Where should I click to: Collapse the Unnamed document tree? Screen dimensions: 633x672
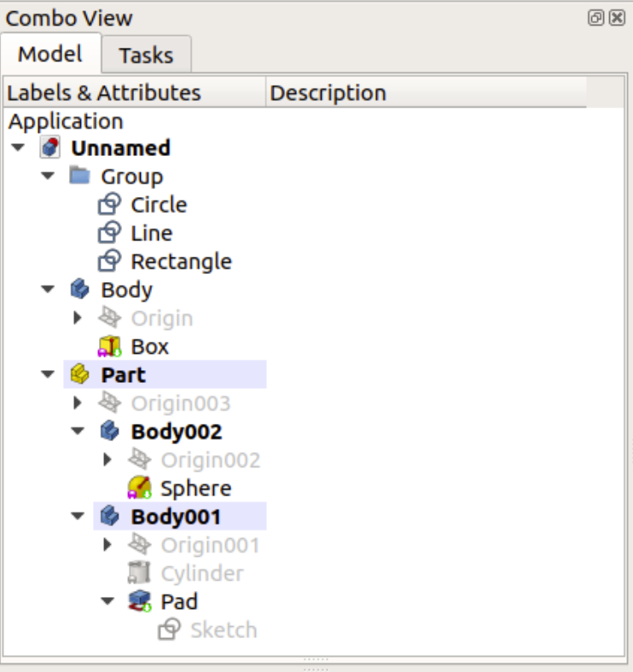(x=18, y=148)
